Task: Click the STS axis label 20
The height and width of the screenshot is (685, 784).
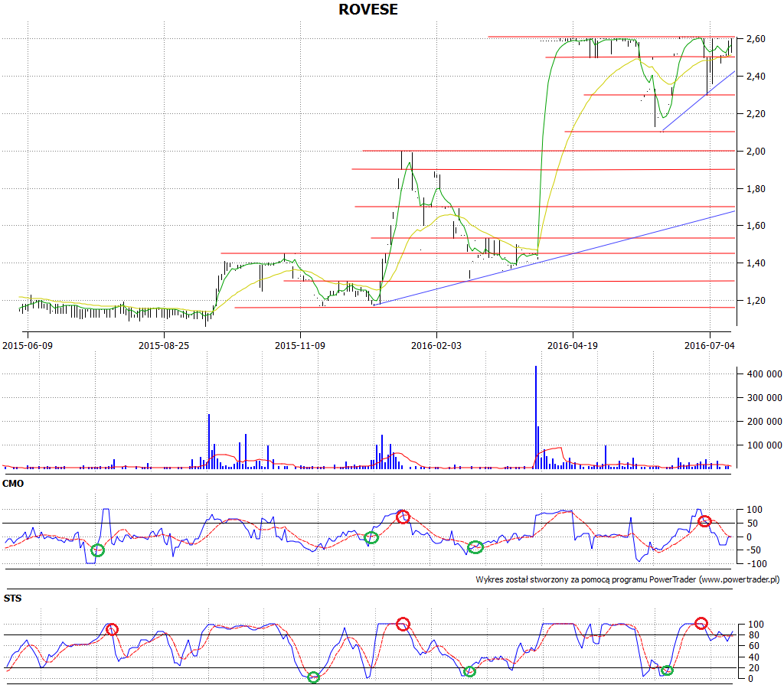Action: tap(753, 668)
